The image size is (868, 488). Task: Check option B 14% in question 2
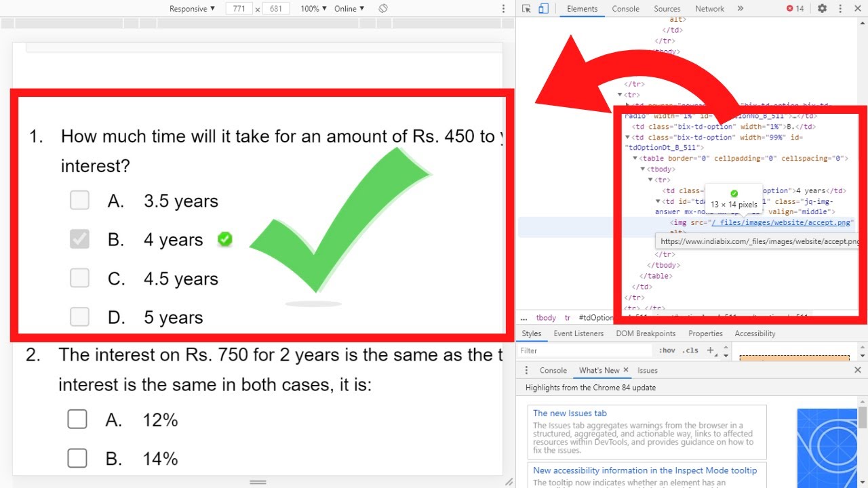tap(77, 459)
